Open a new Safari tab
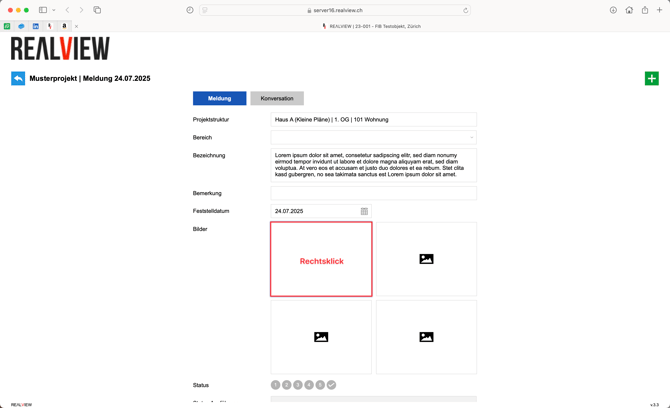 coord(659,10)
